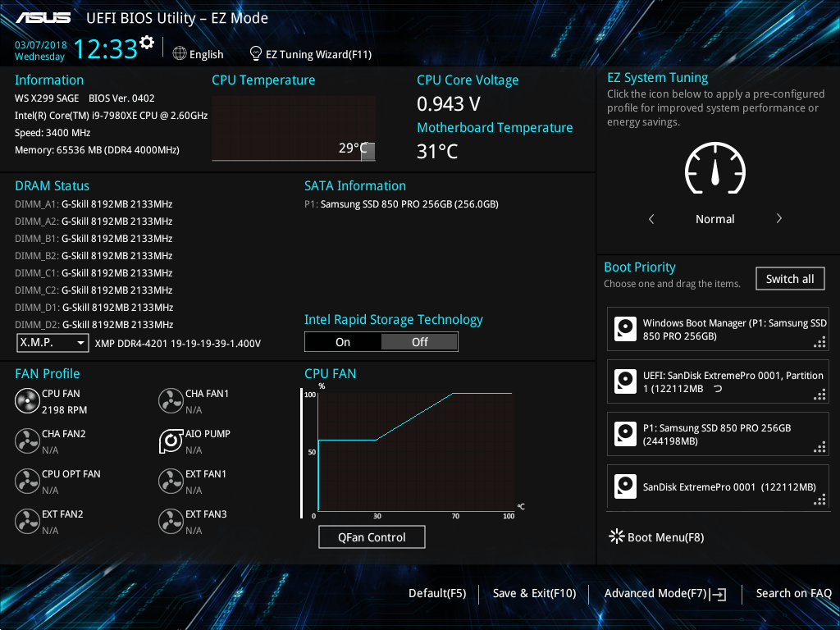Select the EXT FAN2 icon
Image resolution: width=840 pixels, height=630 pixels.
(27, 521)
